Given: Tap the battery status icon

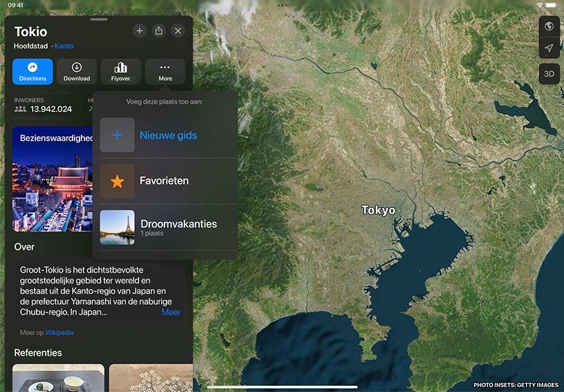Looking at the screenshot, I should coord(551,5).
